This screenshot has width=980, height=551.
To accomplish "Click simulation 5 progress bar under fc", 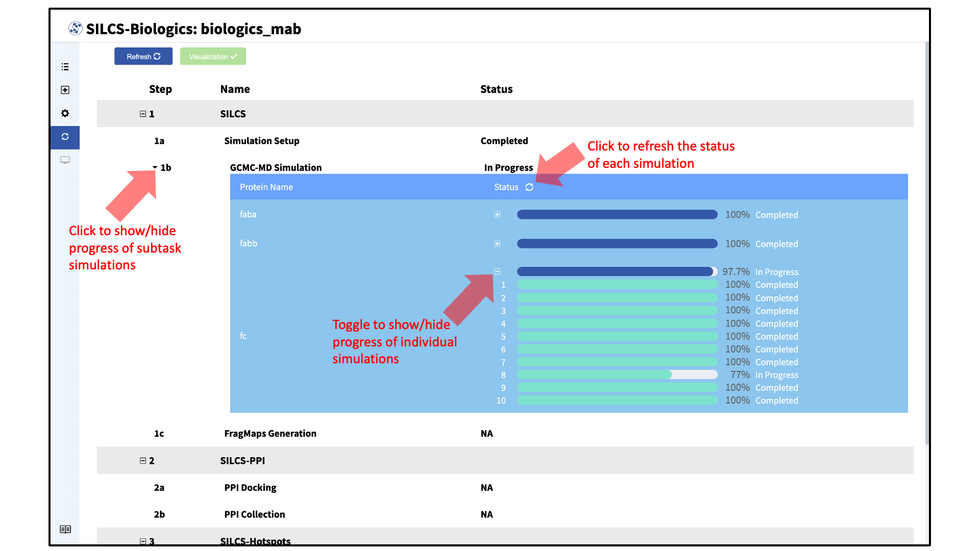I will (617, 336).
